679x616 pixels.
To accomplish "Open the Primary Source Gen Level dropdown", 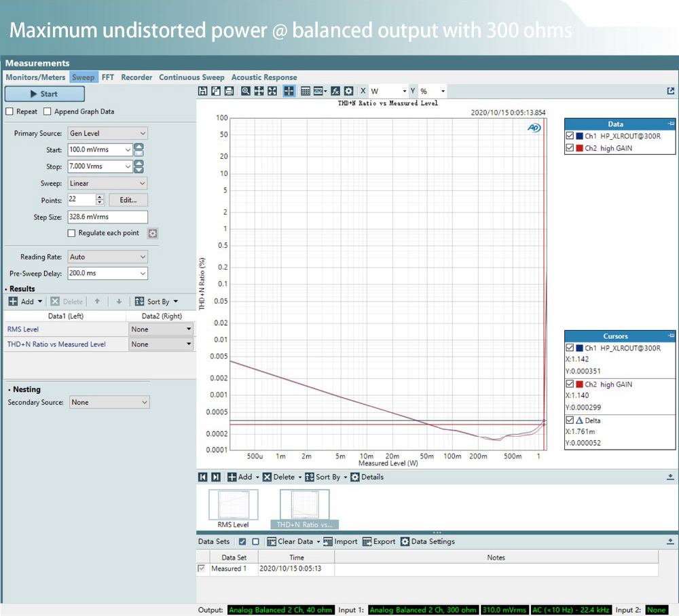I will pyautogui.click(x=108, y=134).
